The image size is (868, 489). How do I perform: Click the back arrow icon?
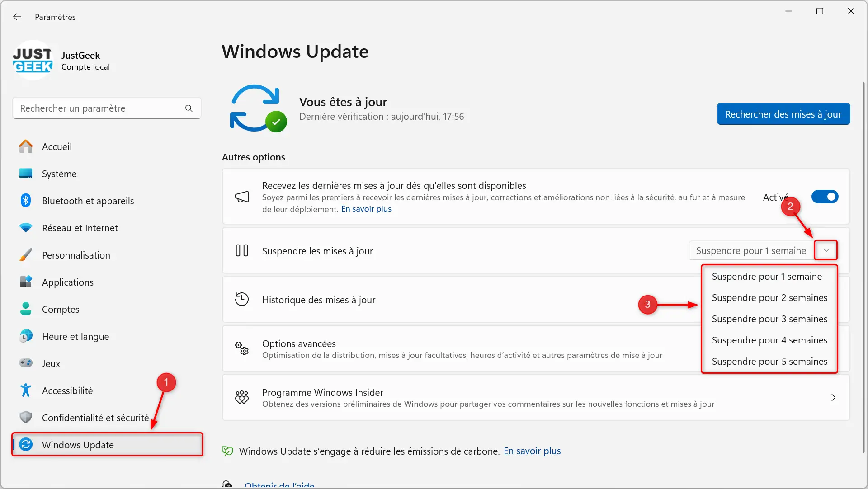(x=17, y=17)
